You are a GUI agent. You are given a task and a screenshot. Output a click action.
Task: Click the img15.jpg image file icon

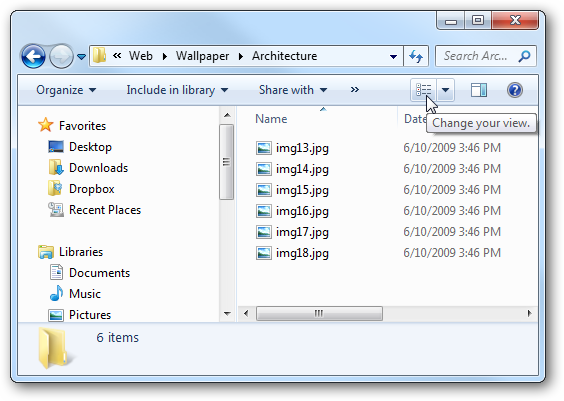[264, 190]
